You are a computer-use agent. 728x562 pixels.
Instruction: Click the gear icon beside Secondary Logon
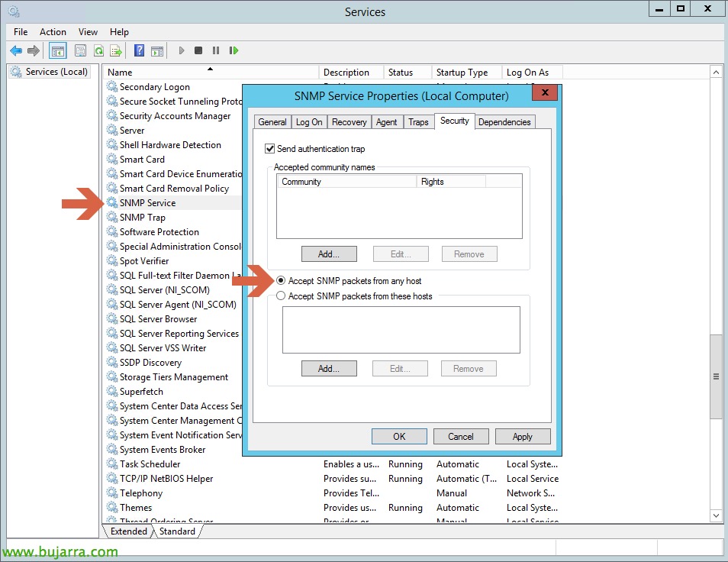pyautogui.click(x=112, y=86)
